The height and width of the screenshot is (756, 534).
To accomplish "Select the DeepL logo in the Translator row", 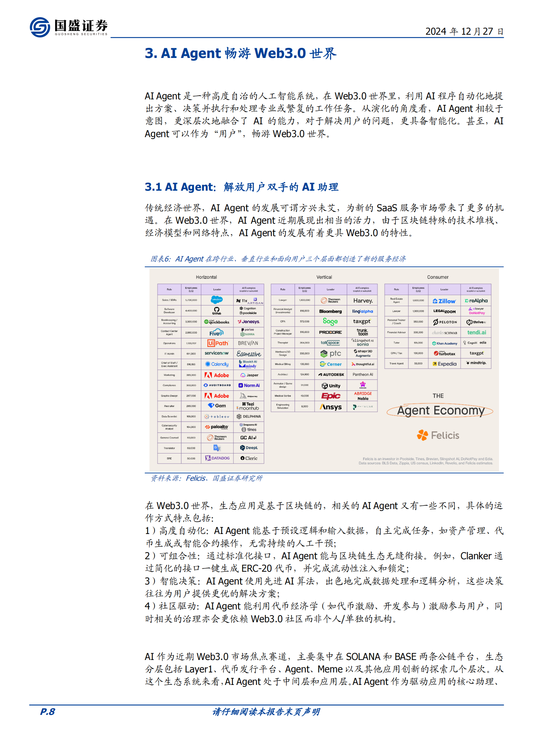I will pos(249,447).
